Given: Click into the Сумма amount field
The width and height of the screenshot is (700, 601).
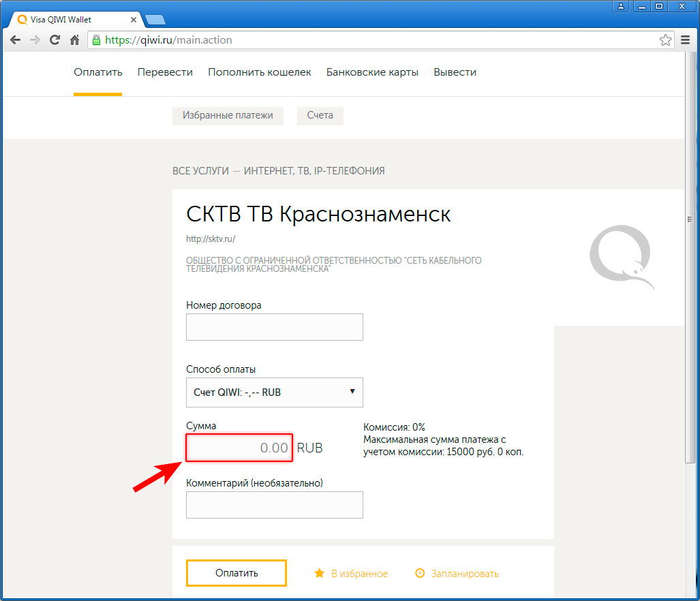Looking at the screenshot, I should tap(239, 448).
